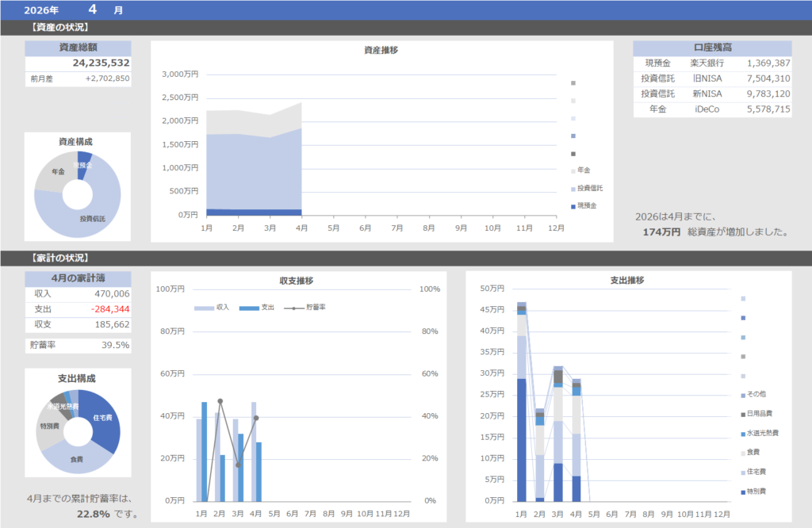Select the 1月 支出 bar in 収支推移

[204, 452]
